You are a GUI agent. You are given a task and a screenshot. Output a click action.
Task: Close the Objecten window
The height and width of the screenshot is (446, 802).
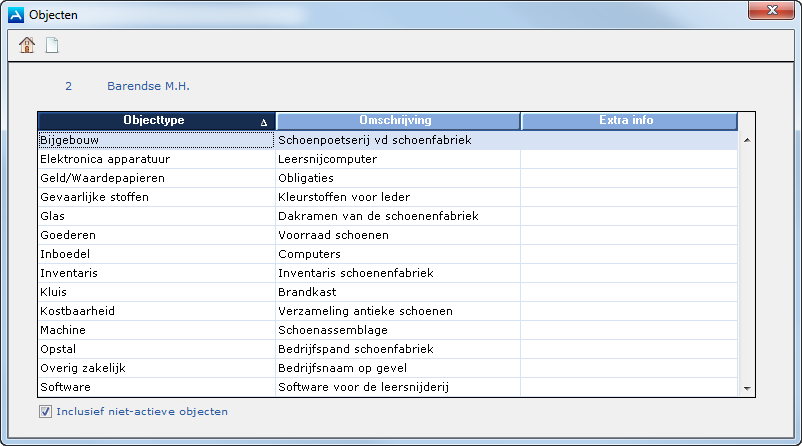tap(771, 10)
